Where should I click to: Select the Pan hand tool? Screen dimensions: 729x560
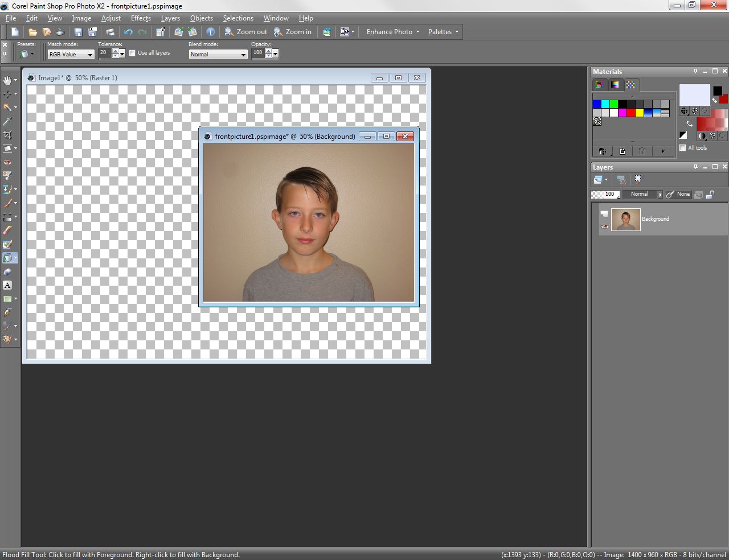(7, 80)
